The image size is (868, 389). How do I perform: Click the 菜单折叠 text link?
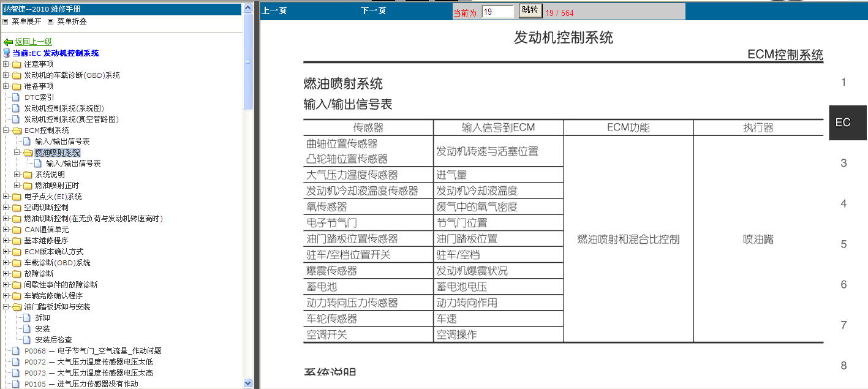(x=72, y=21)
